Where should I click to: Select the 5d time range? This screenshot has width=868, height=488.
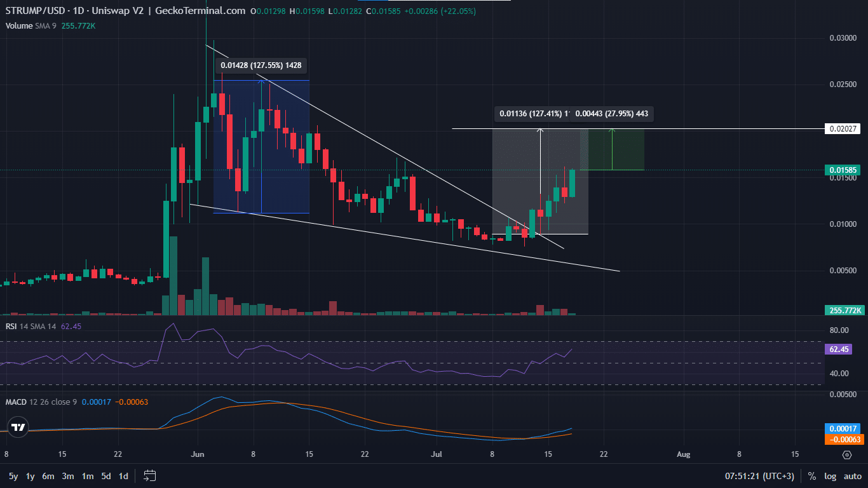pos(107,476)
